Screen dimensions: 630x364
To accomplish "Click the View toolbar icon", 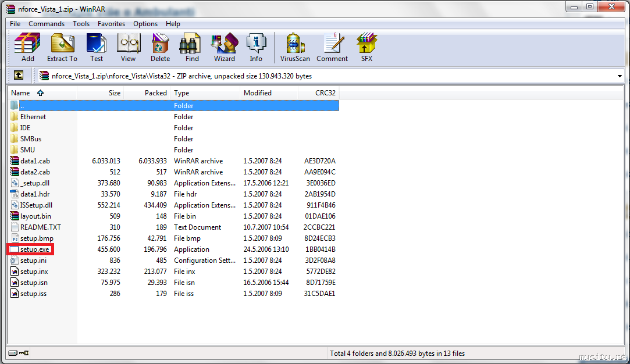I will (x=128, y=47).
